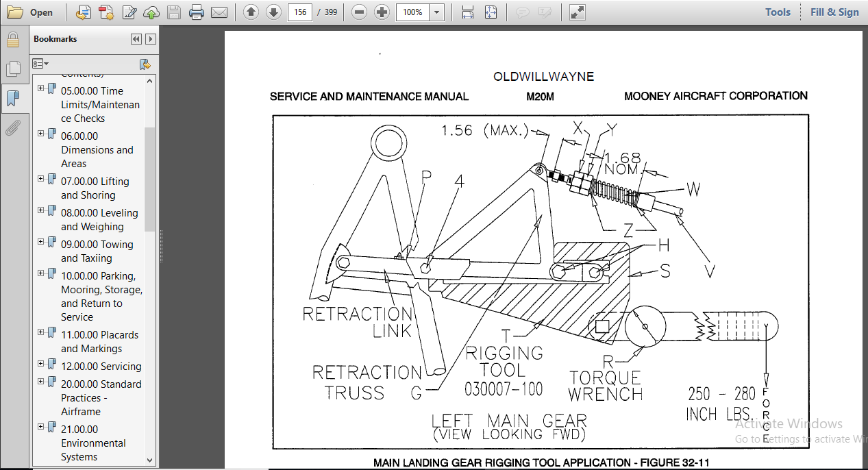Click the security lock panel icon
Viewport: 868px width, 470px height.
click(13, 39)
